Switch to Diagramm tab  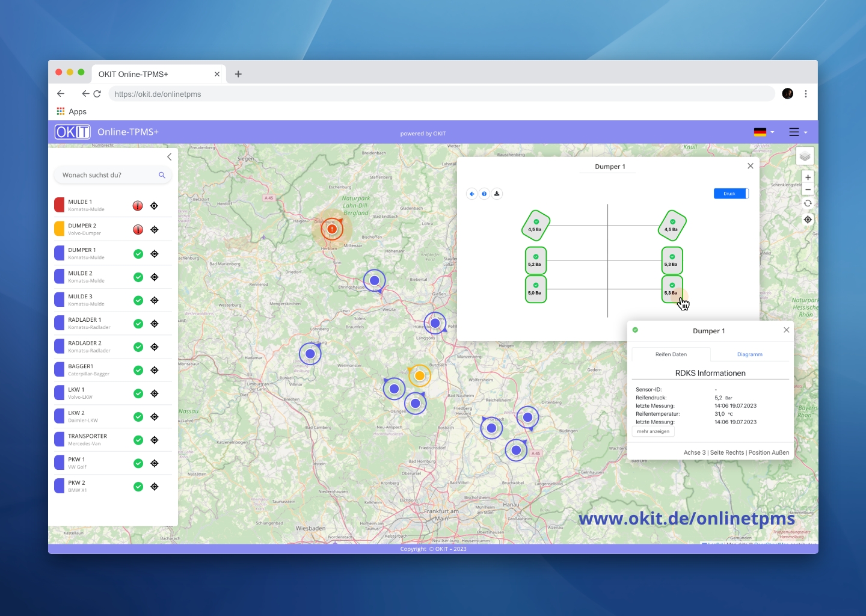pos(750,354)
